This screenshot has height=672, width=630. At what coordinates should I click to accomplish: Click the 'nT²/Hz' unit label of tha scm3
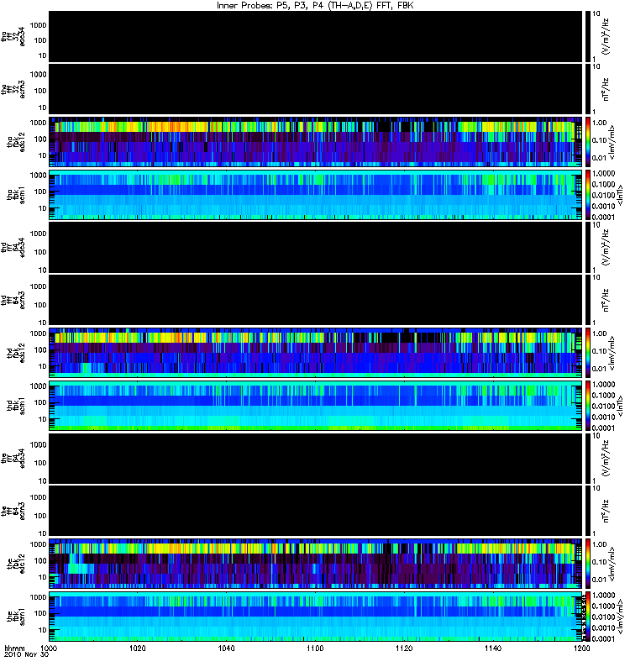point(606,89)
